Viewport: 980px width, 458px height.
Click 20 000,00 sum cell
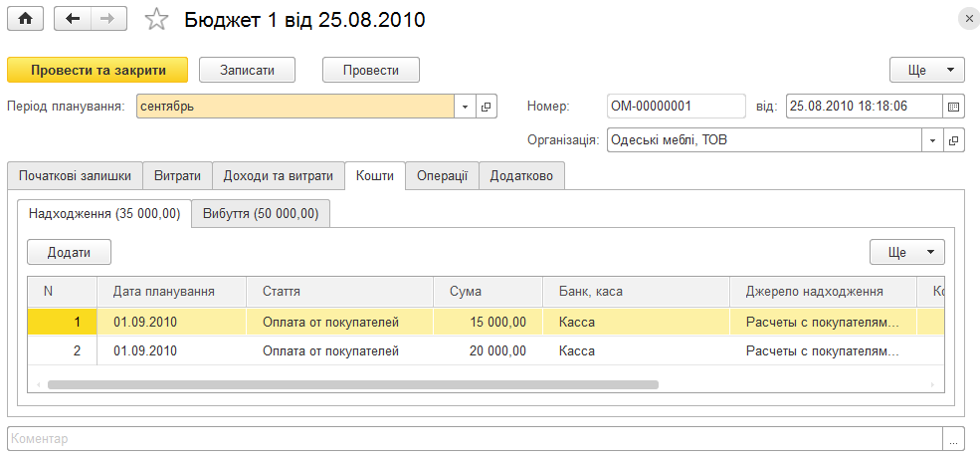click(488, 351)
